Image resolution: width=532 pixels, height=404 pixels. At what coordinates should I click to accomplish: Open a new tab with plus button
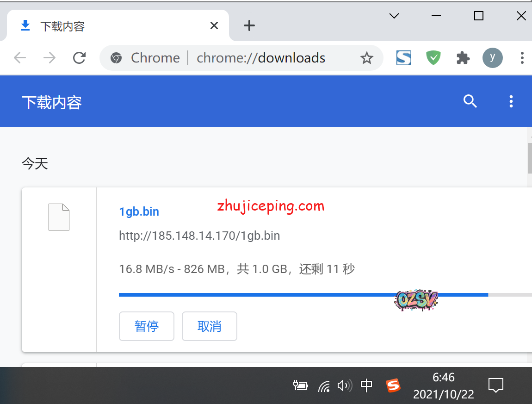[249, 26]
